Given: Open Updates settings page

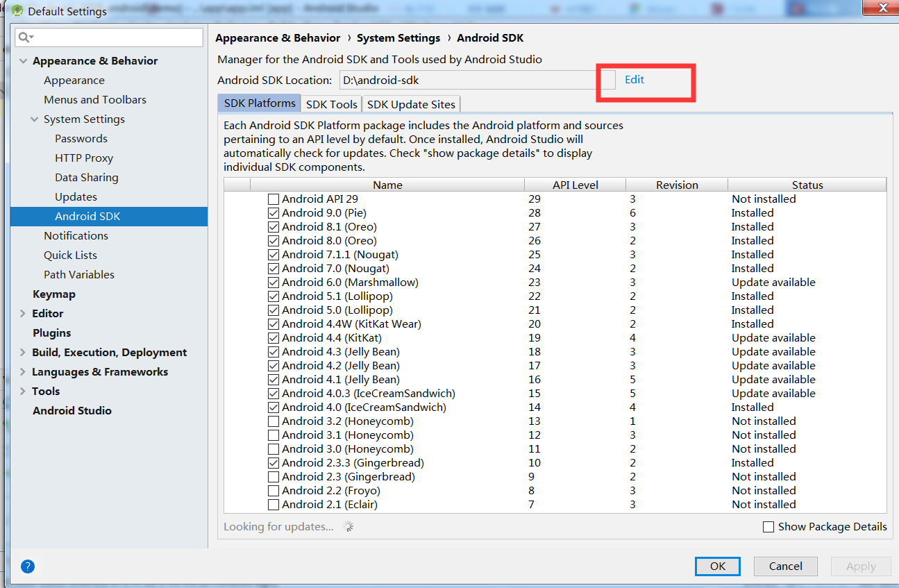Looking at the screenshot, I should point(76,197).
